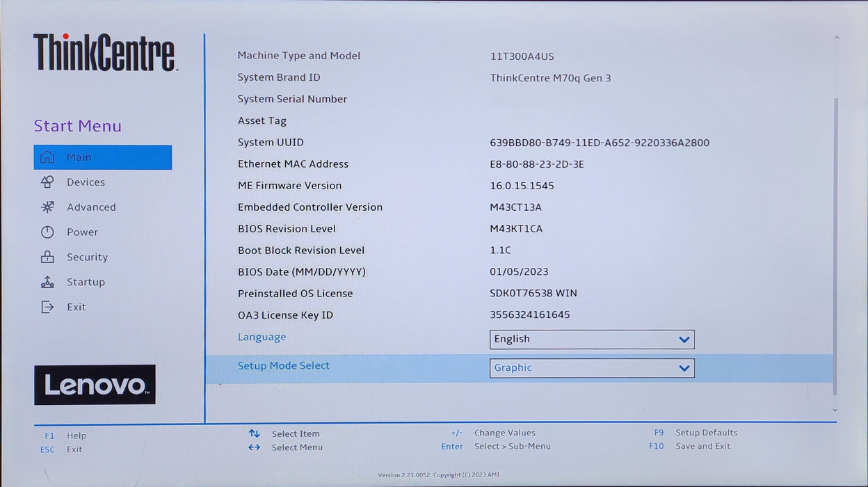Click the OA3 key ID 3556324161645

point(530,315)
